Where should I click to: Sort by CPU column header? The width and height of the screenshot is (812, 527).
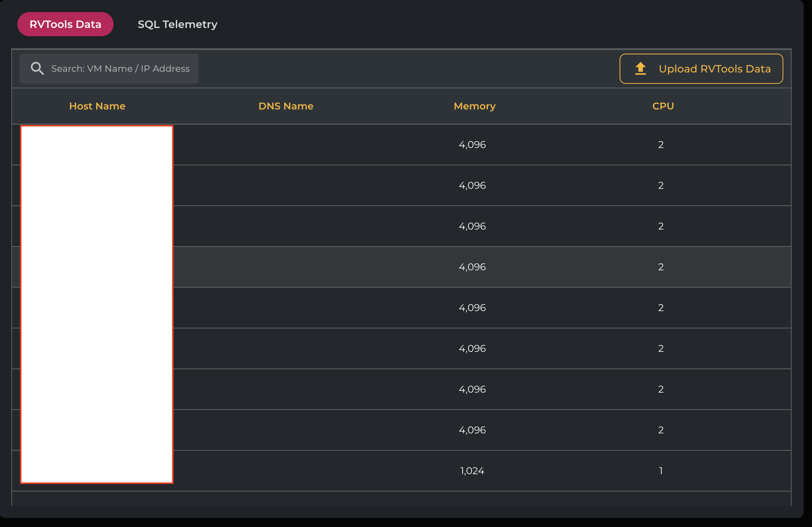(663, 106)
